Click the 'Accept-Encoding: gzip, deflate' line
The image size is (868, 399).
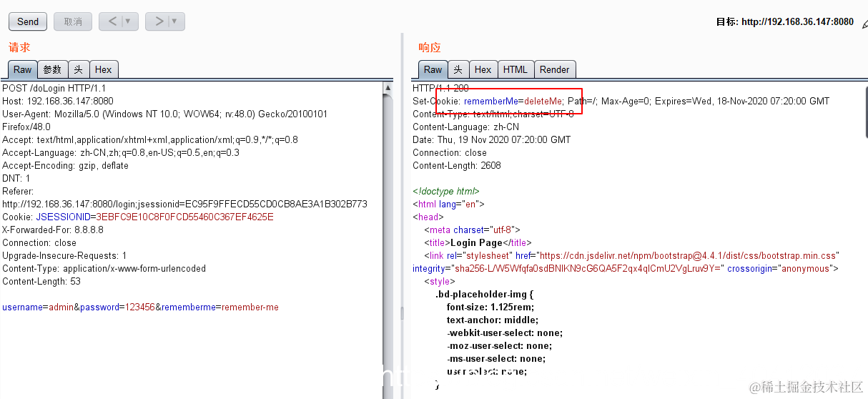[65, 165]
